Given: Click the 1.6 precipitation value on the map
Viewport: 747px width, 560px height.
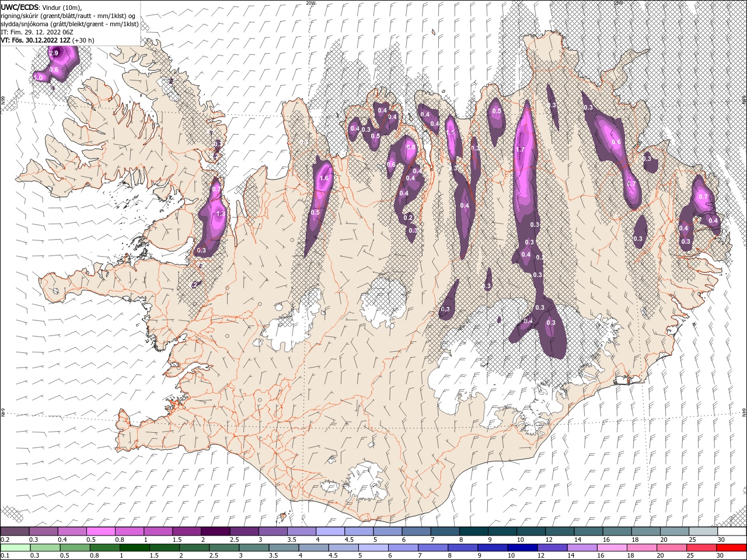Looking at the screenshot, I should click(x=325, y=178).
